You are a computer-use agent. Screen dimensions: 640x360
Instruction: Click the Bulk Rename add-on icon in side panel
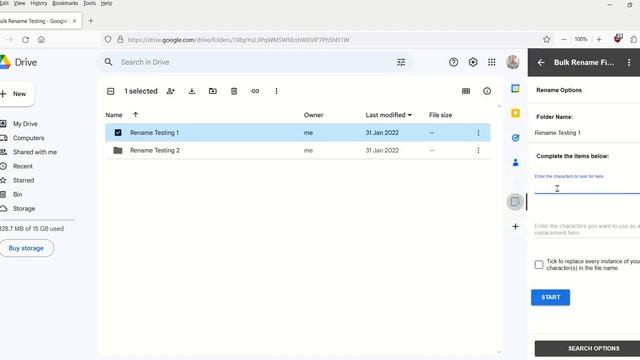[x=515, y=202]
